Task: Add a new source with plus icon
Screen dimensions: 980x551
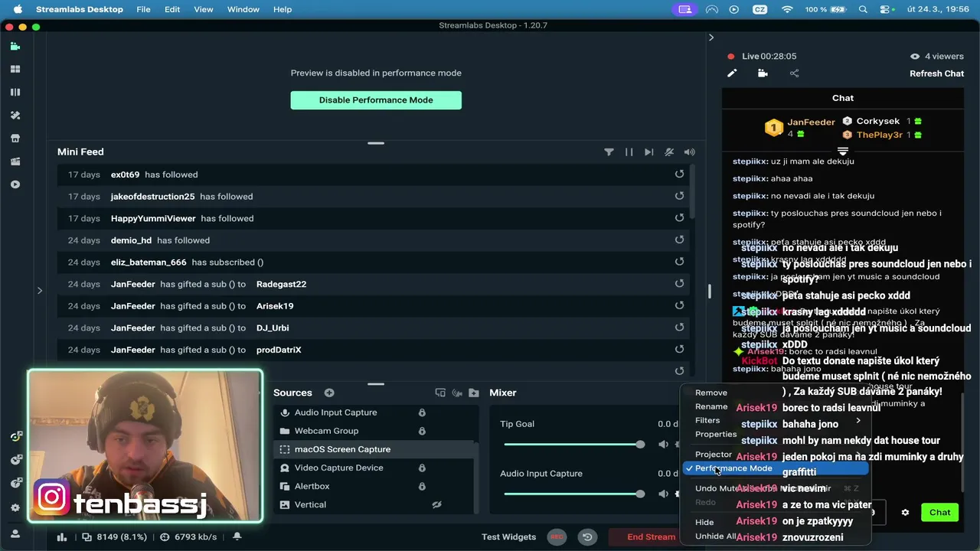Action: click(x=329, y=393)
